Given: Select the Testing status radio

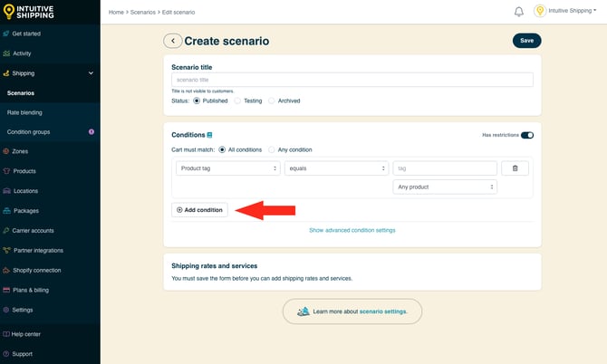Looking at the screenshot, I should [x=237, y=101].
